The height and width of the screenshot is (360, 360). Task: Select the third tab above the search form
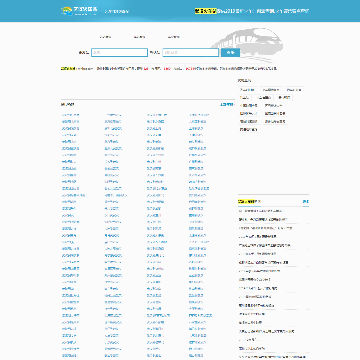pyautogui.click(x=174, y=37)
